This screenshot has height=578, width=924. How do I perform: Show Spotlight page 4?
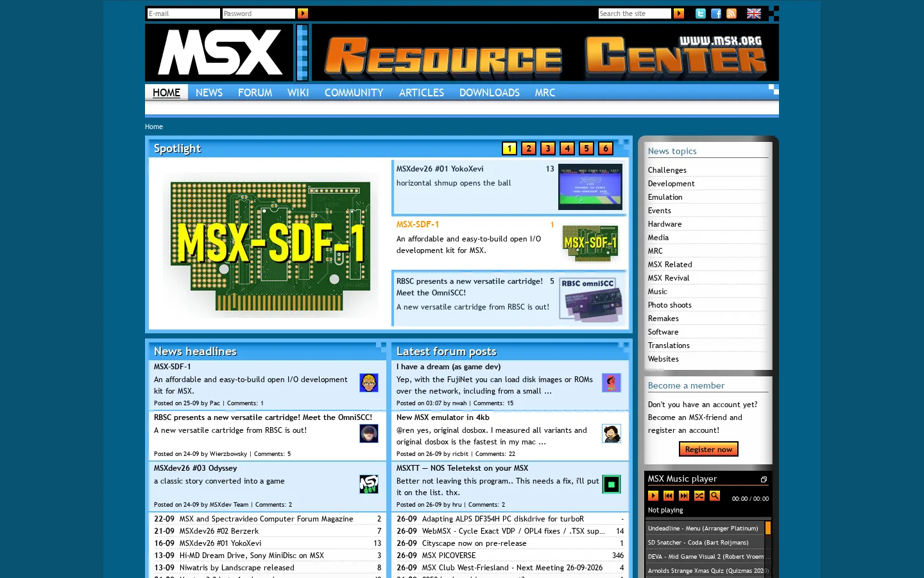coord(567,148)
